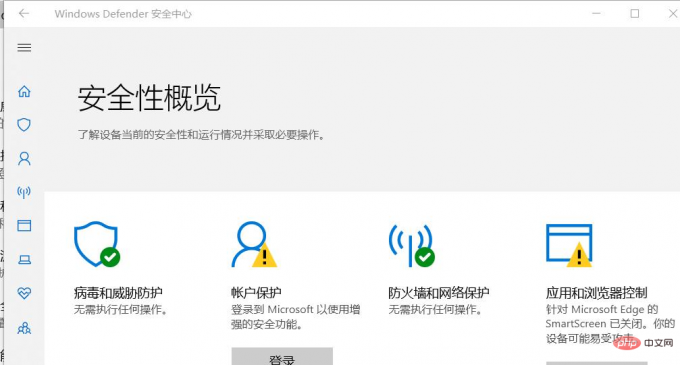680x365 pixels.
Task: Open 病毒和威胁防护 section
Action: point(118,293)
